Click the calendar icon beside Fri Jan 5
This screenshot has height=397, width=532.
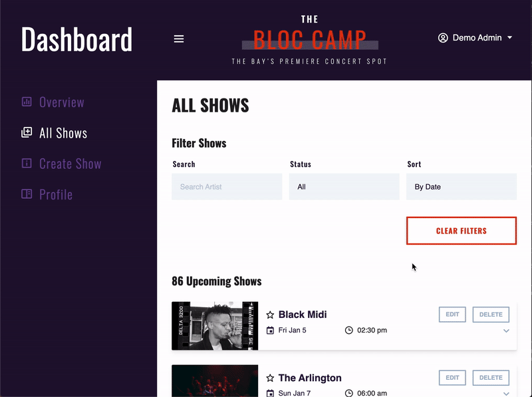pos(272,331)
